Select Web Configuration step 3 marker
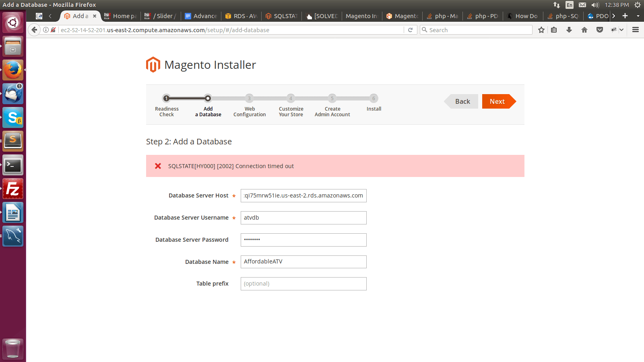Screen dimensions: 644x362 pos(249,98)
